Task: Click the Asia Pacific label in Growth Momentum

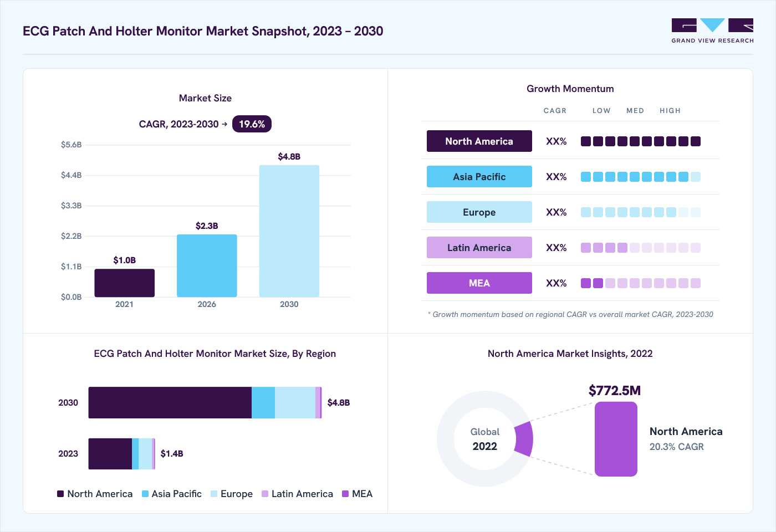Action: [479, 177]
